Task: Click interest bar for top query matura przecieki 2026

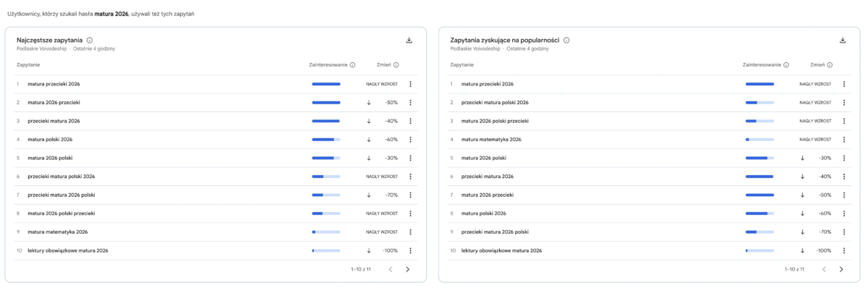Action: 326,84
